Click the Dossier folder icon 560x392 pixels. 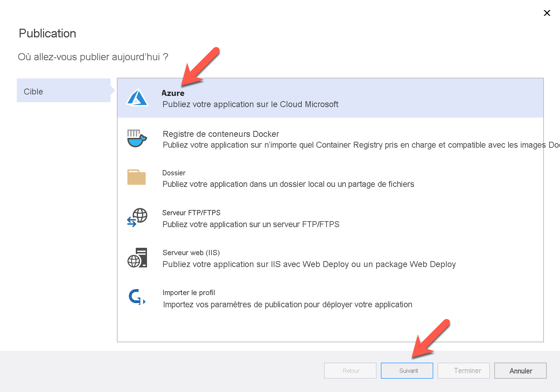pyautogui.click(x=136, y=177)
